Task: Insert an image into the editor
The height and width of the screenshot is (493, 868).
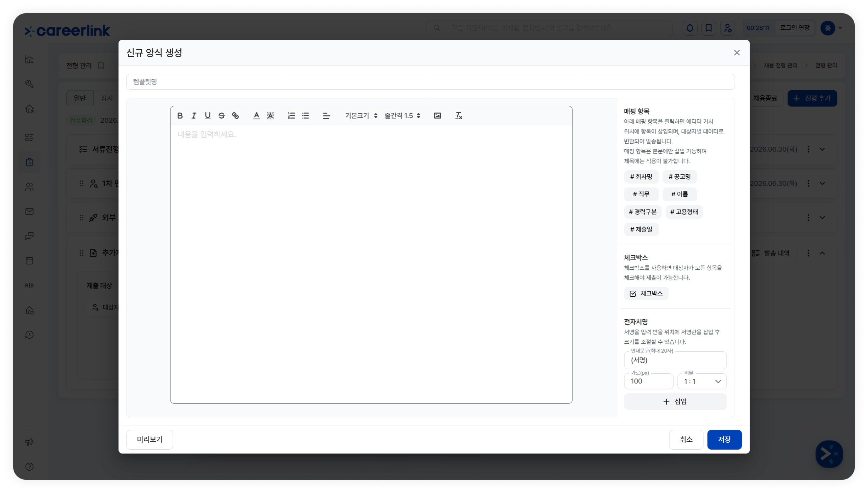Action: tap(437, 116)
